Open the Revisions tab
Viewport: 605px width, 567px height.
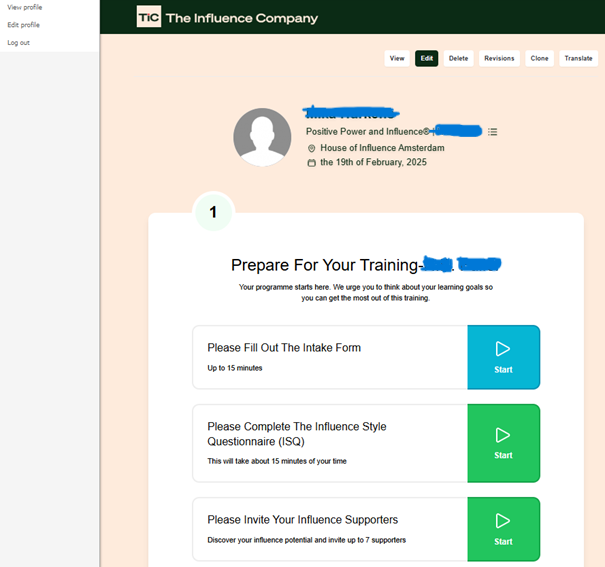coord(499,58)
